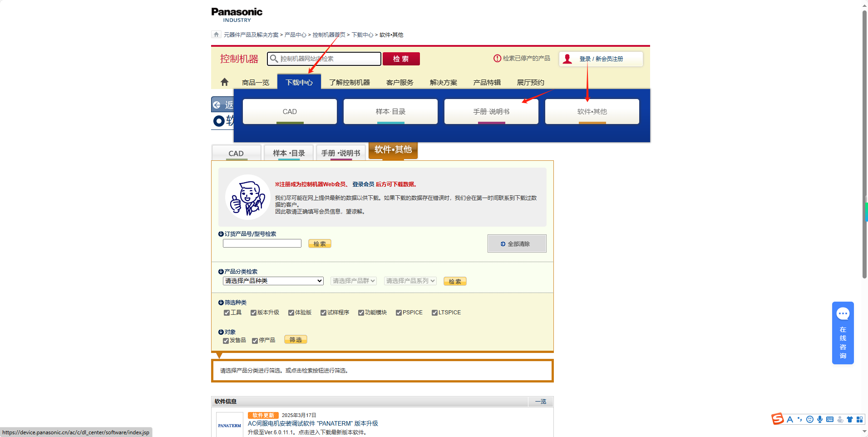Viewport: 868px width, 437px height.
Task: Click the red 检索 site search button
Action: (x=401, y=59)
